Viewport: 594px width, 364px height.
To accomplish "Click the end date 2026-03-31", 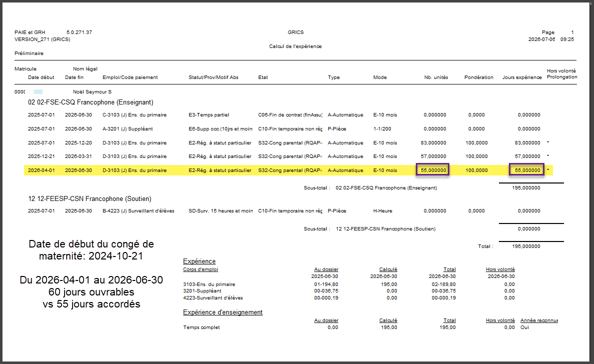I will click(x=79, y=156).
